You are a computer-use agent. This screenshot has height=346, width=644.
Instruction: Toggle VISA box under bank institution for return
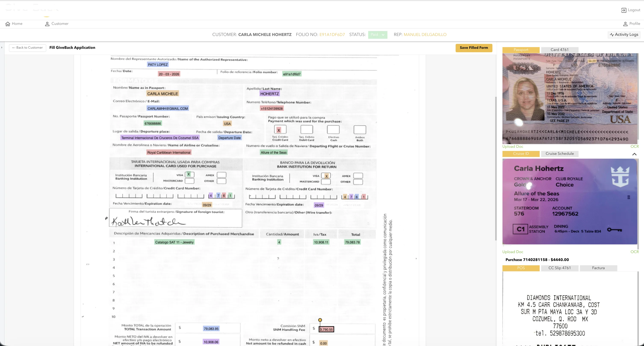click(x=326, y=176)
